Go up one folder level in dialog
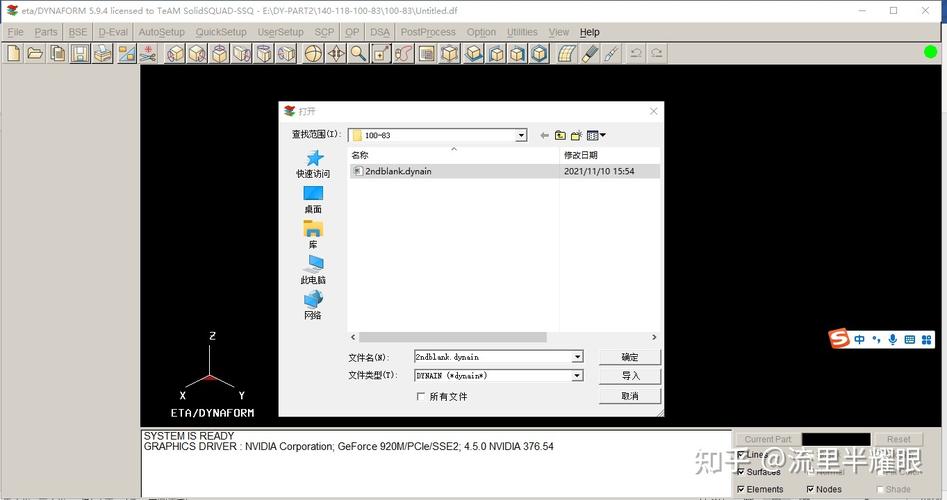The width and height of the screenshot is (947, 500). tap(560, 135)
